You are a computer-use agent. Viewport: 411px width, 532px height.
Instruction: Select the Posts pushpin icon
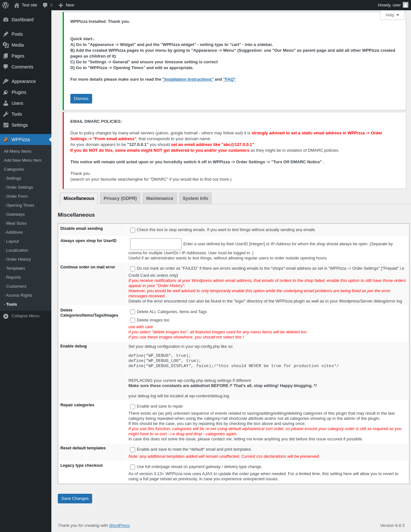(6, 34)
